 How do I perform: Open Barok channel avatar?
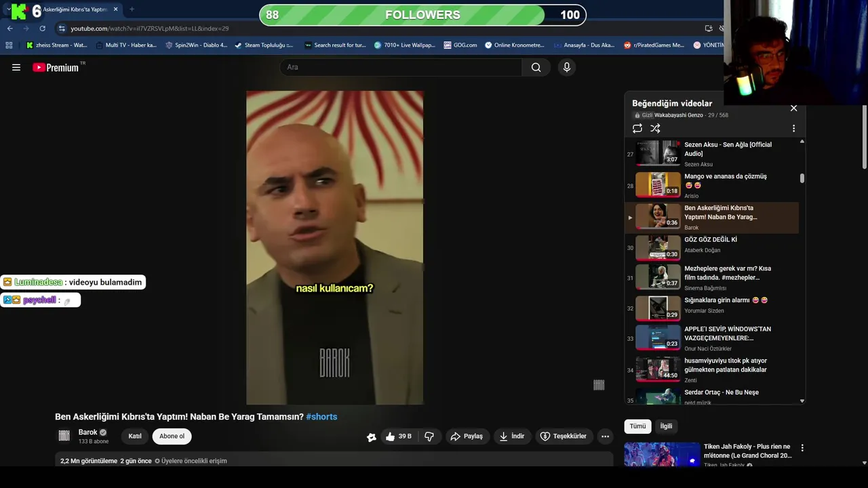coord(64,436)
